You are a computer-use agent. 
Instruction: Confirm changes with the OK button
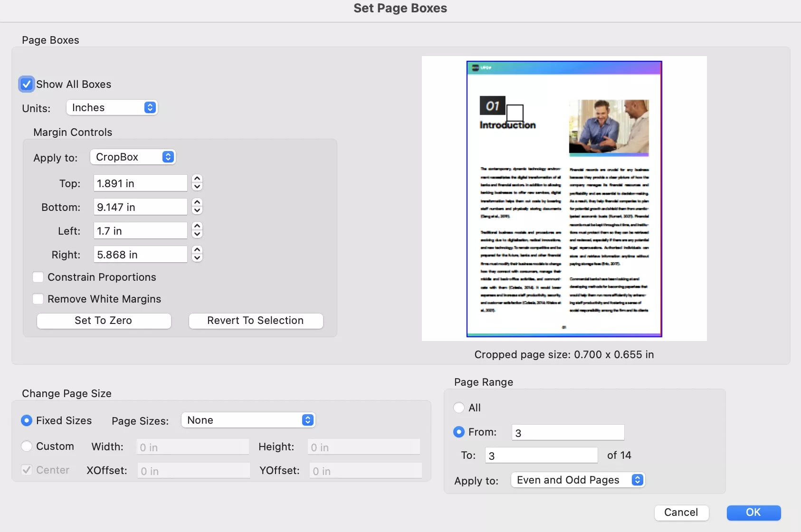[x=753, y=513]
